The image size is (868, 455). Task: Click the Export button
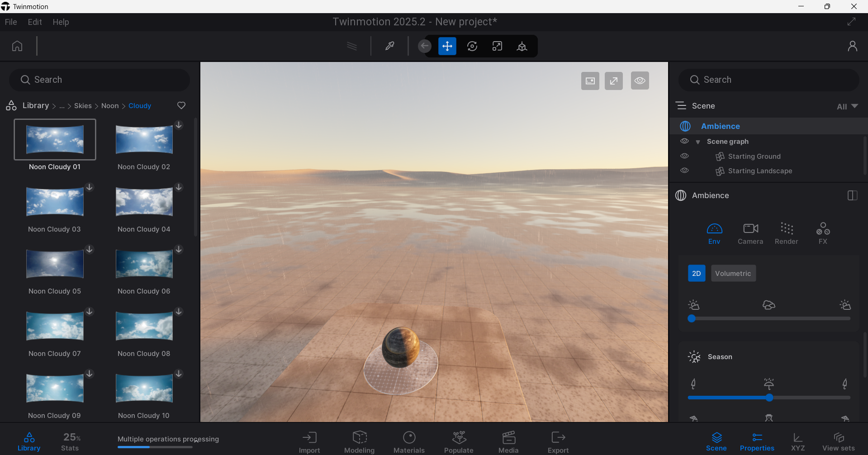pos(558,442)
